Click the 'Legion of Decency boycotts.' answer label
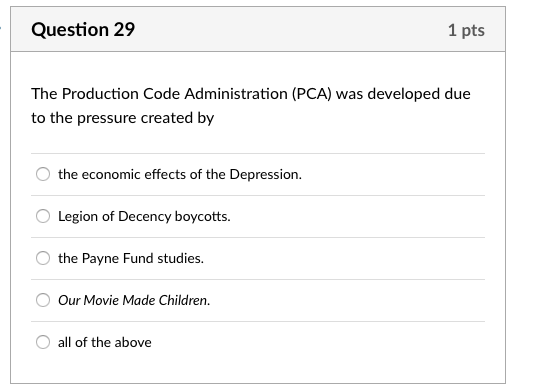 click(144, 217)
